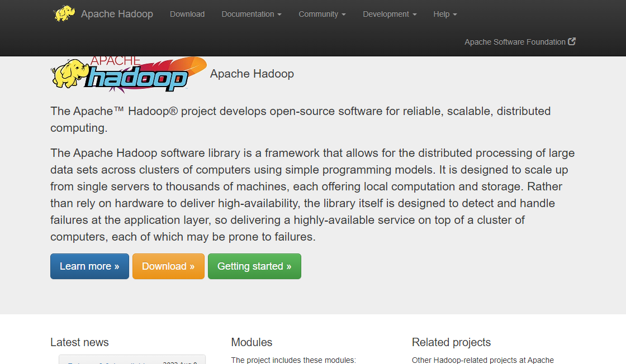Expand the Help dropdown
This screenshot has height=364, width=626.
[x=444, y=14]
